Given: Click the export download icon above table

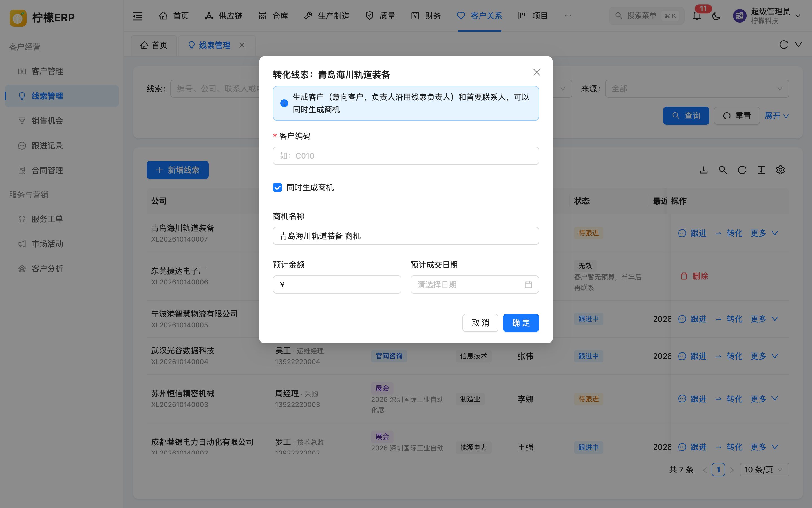Looking at the screenshot, I should click(x=704, y=170).
